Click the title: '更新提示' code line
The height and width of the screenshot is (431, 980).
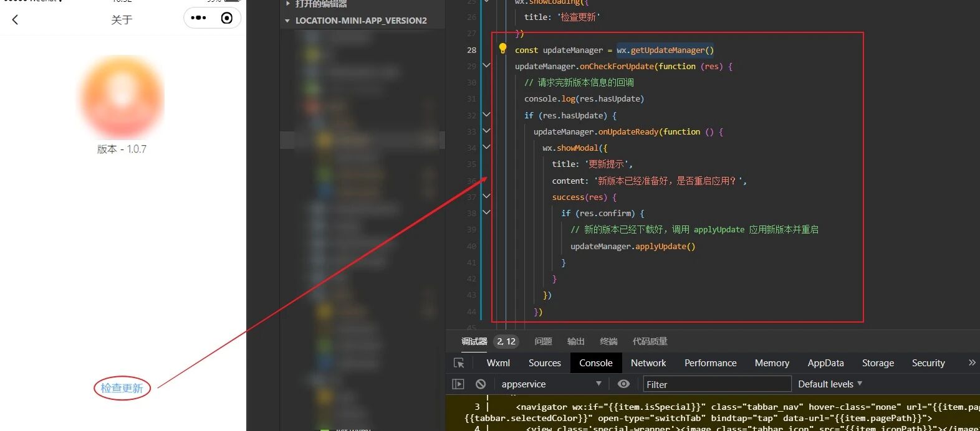tap(592, 164)
